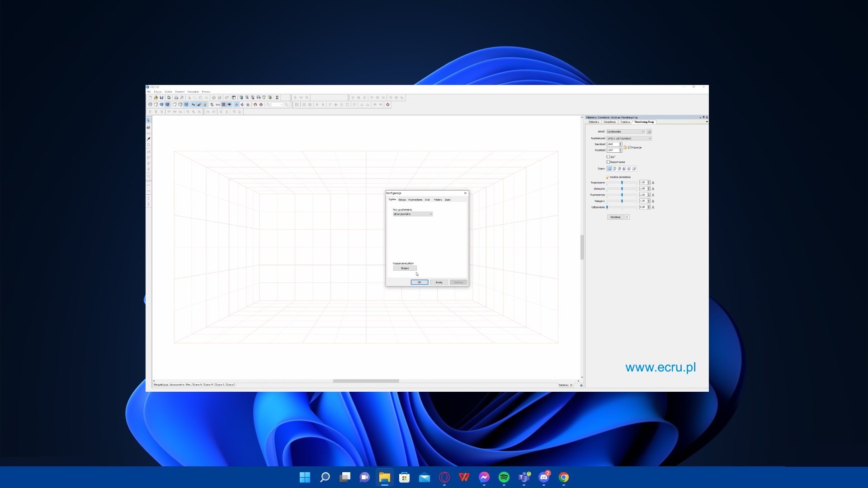Open the Jakość quality dropdown
This screenshot has width=868, height=488.
coord(626,131)
